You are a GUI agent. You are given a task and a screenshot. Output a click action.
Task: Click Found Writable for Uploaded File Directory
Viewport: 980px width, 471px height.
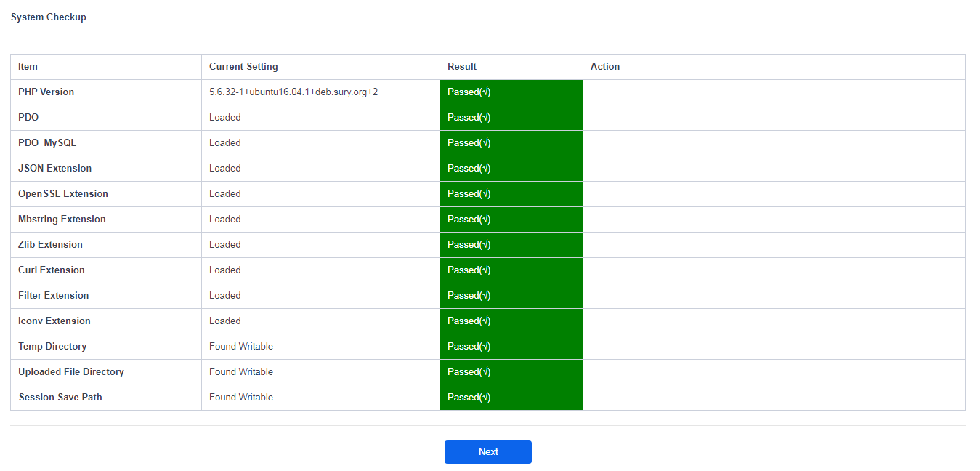pyautogui.click(x=241, y=371)
